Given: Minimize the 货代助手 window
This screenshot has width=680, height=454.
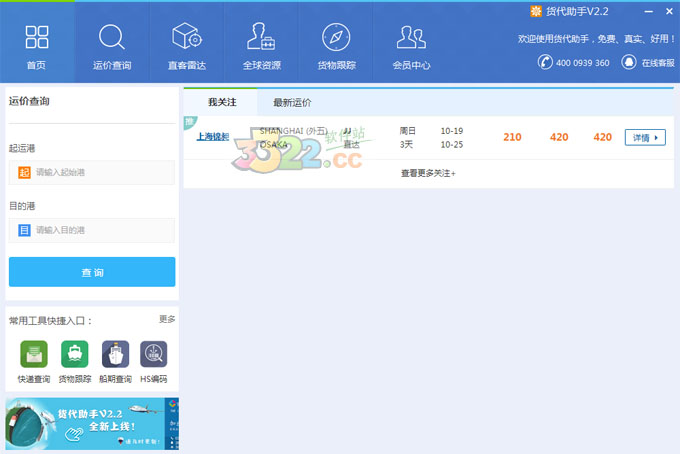Looking at the screenshot, I should 649,12.
